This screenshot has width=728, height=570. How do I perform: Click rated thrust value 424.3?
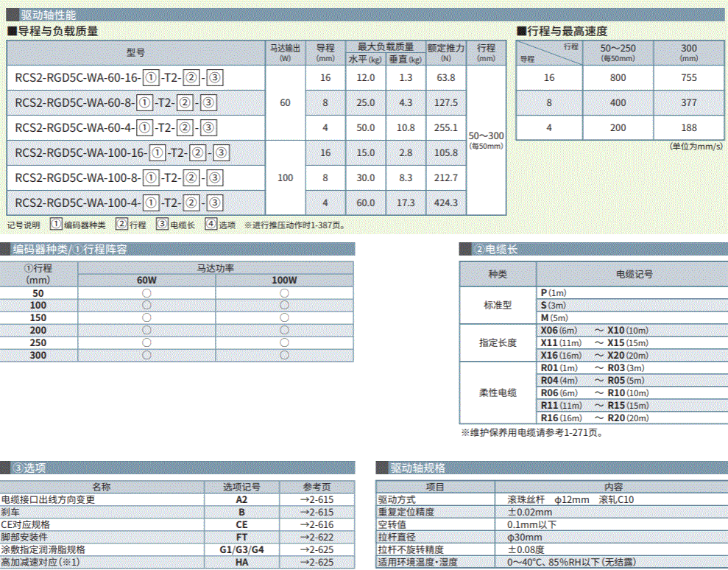pyautogui.click(x=446, y=203)
